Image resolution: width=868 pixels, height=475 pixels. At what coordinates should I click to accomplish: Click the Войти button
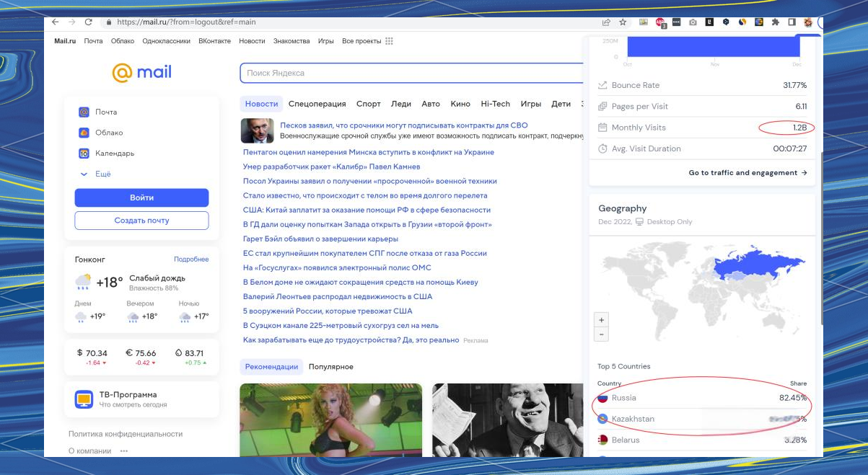141,197
